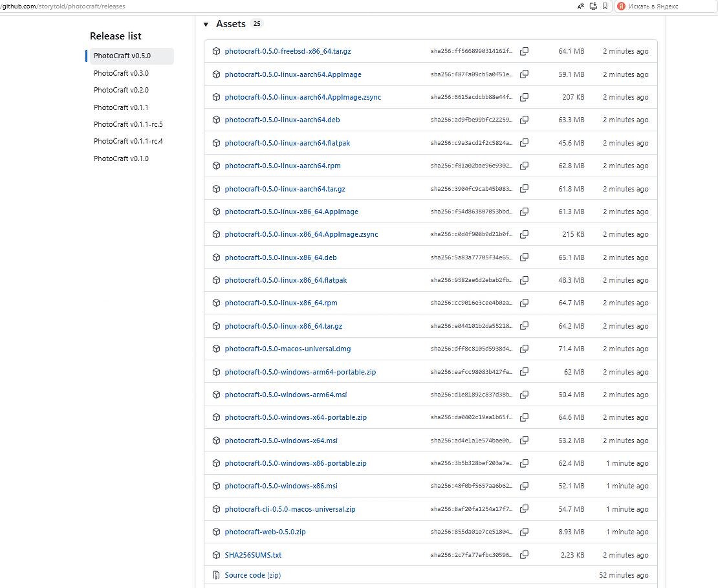Copy hash of photocraft-web-0.5.0.zip
Screen dimensions: 718x588
pyautogui.click(x=525, y=532)
